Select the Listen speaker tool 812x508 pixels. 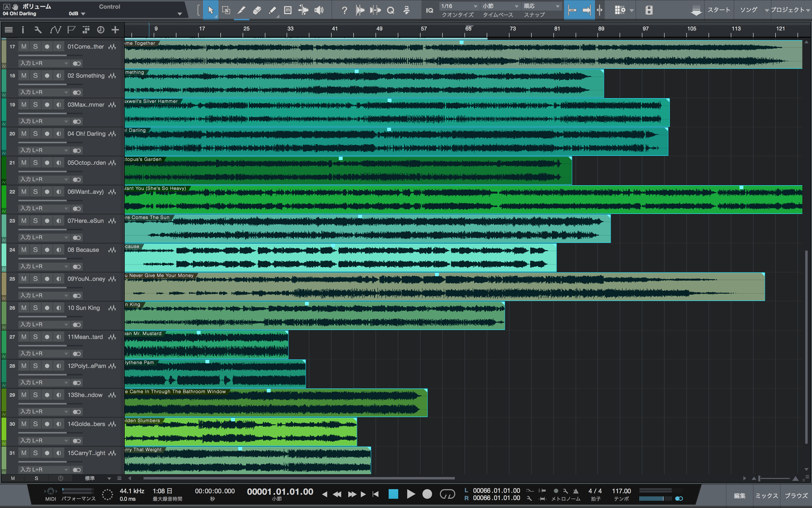point(319,10)
